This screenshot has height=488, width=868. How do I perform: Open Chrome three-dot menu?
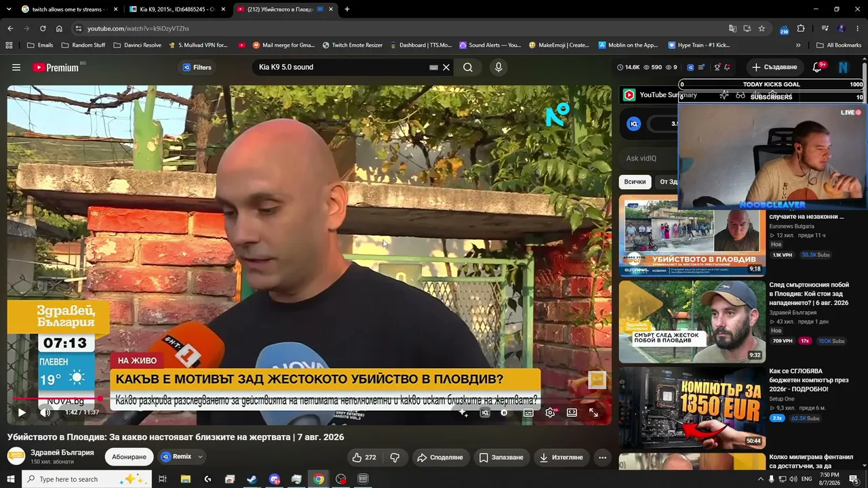pos(858,28)
